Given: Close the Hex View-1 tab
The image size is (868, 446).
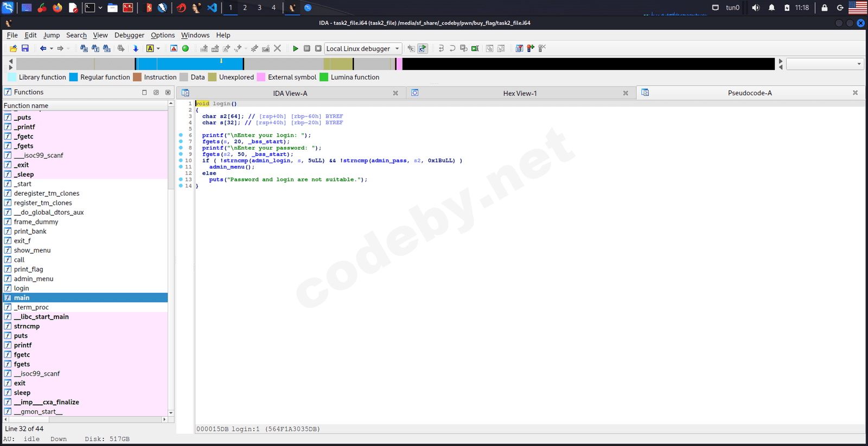Looking at the screenshot, I should click(626, 93).
